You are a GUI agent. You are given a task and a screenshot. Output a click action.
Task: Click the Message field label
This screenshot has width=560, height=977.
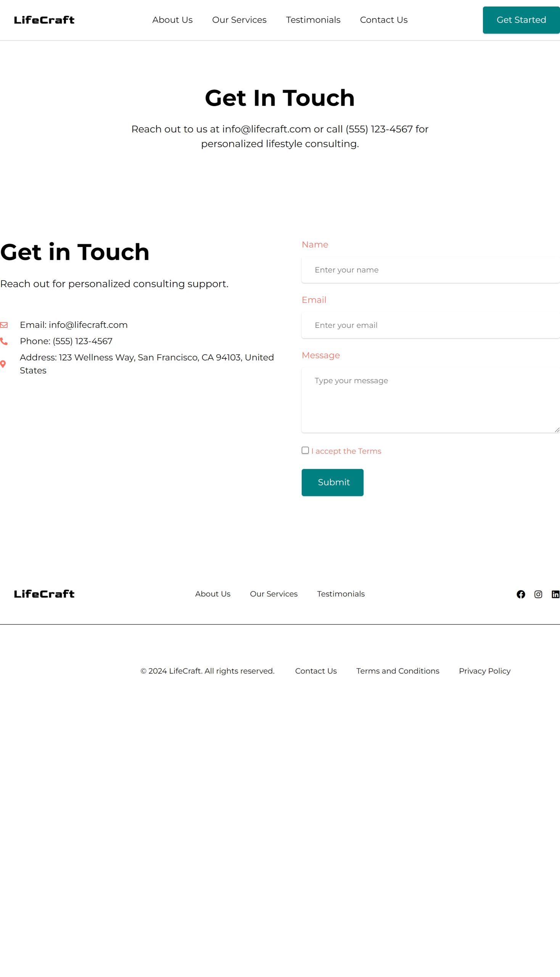321,355
